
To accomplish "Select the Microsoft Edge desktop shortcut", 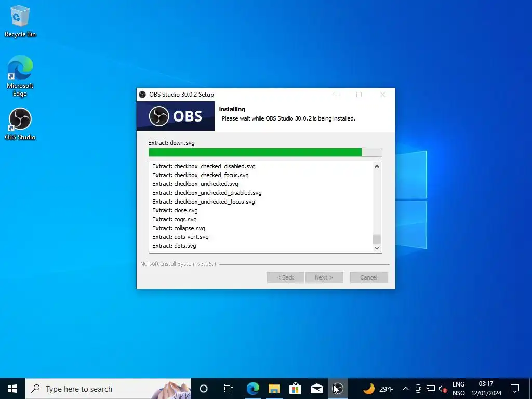I will [20, 76].
